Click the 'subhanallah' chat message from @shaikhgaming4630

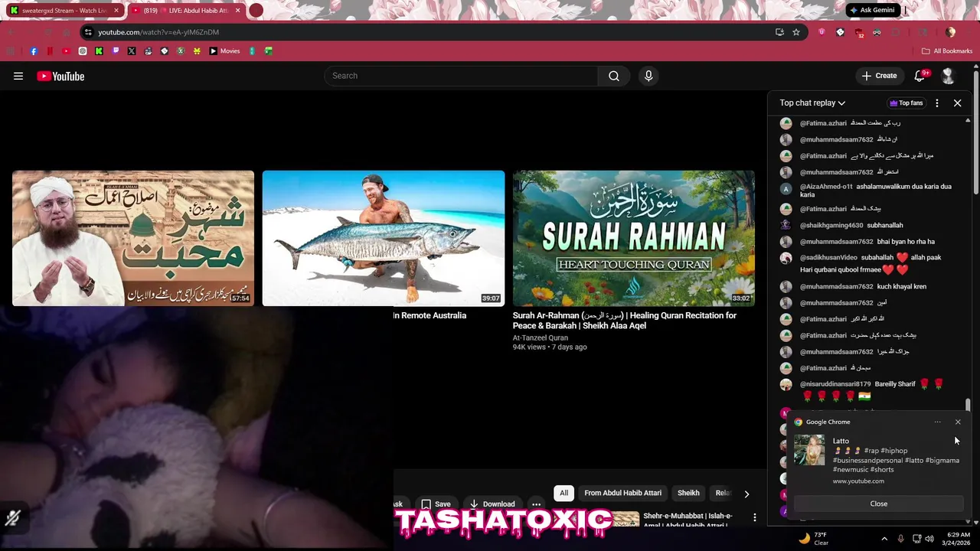(x=852, y=226)
